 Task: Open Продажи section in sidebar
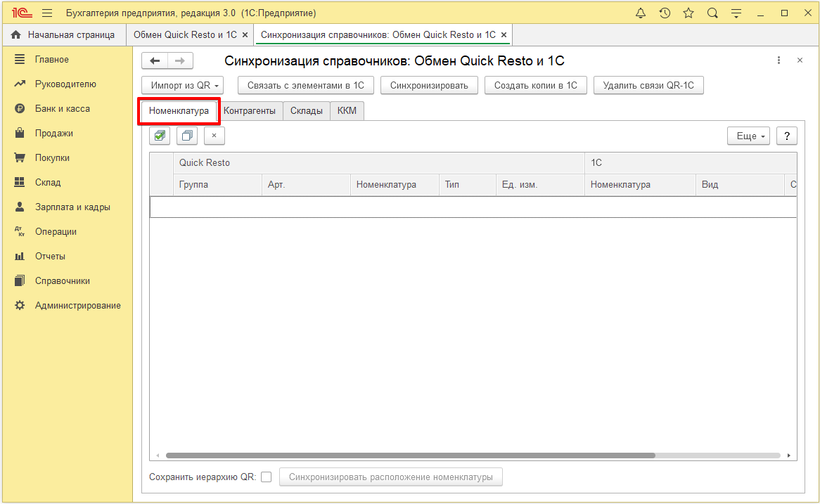pyautogui.click(x=67, y=134)
